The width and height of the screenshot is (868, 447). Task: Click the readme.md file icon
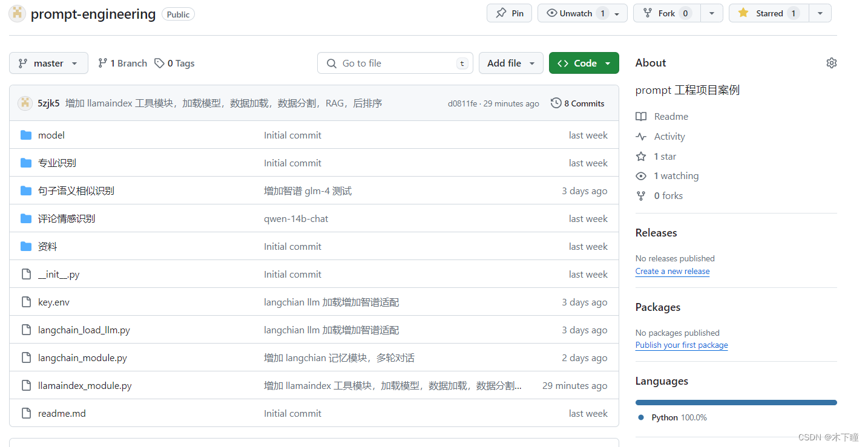tap(26, 413)
